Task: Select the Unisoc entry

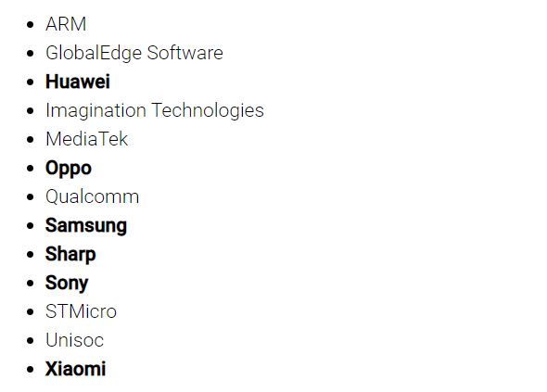Action: (75, 340)
